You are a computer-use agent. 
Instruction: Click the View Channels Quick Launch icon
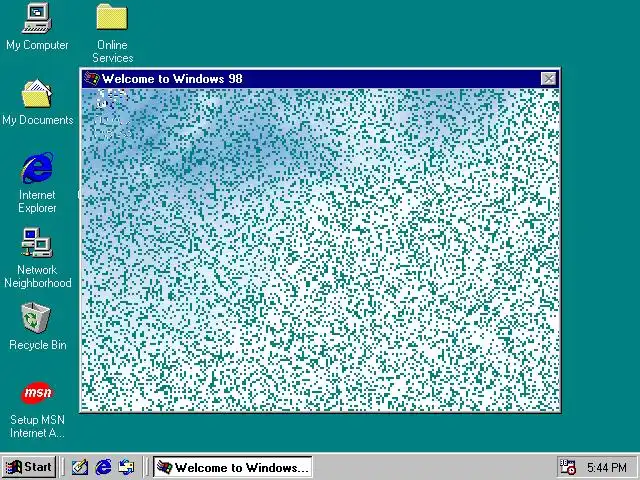(127, 467)
